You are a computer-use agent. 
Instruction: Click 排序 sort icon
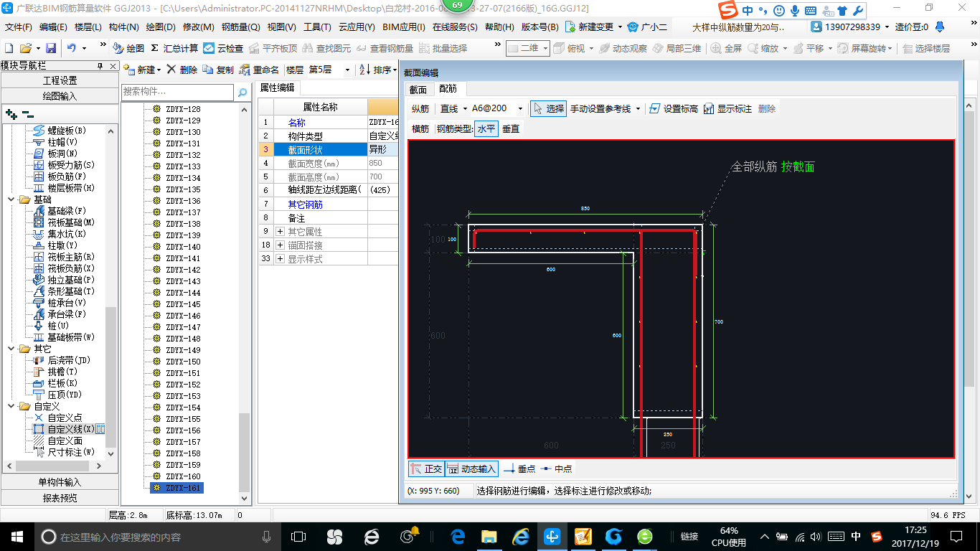(376, 70)
